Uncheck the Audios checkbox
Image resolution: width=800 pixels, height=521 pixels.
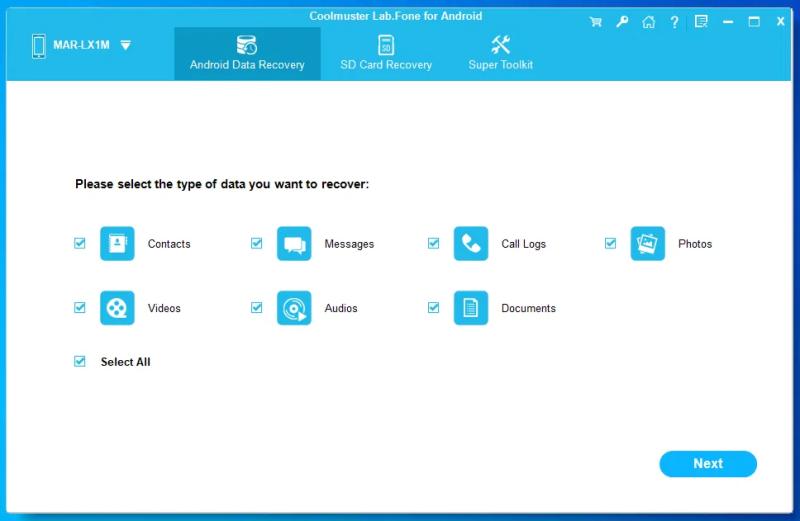257,308
